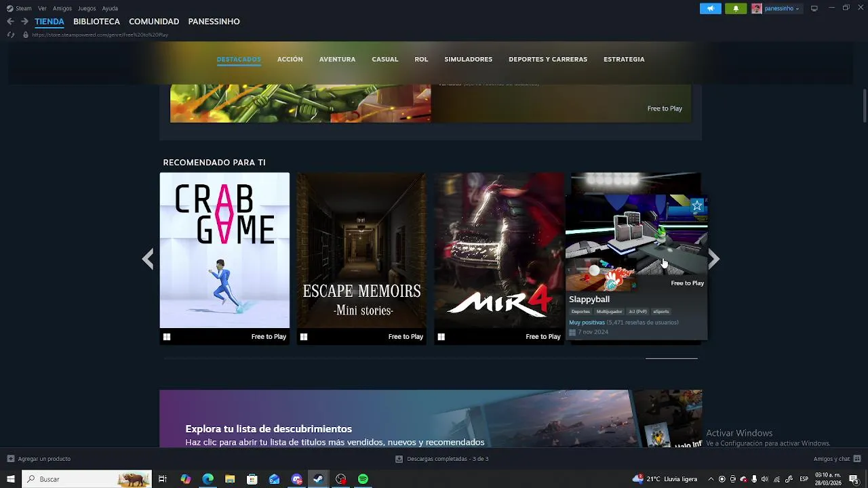
Task: Open Descargas completadas status
Action: pos(448,459)
